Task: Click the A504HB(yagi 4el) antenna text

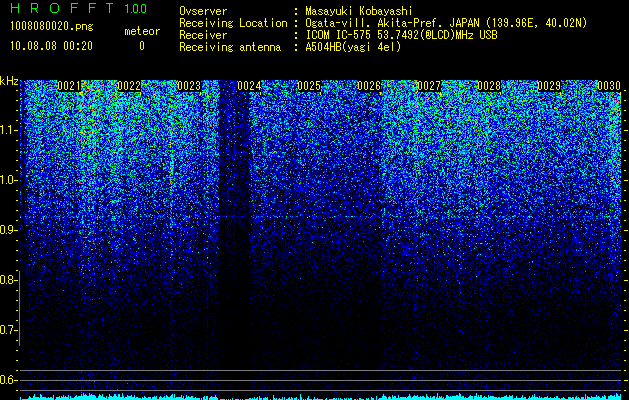Action: pos(353,47)
